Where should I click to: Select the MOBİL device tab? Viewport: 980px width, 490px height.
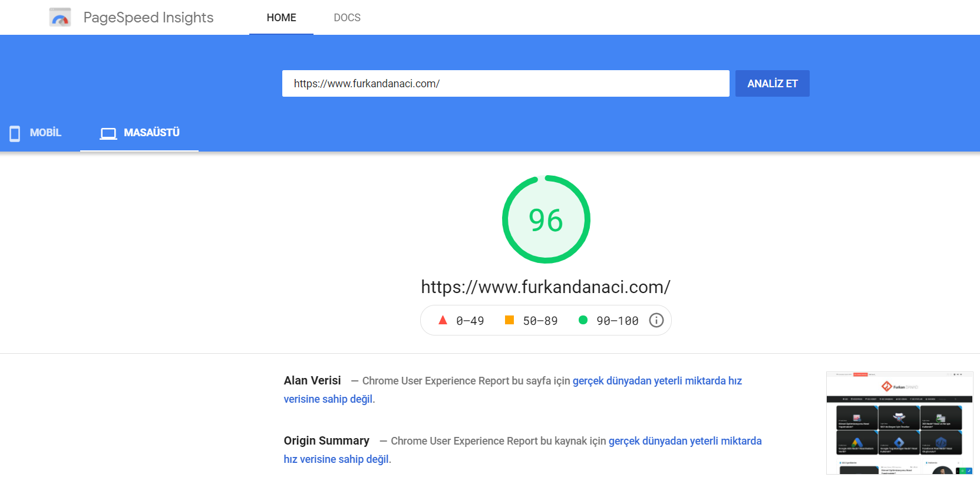coord(35,133)
